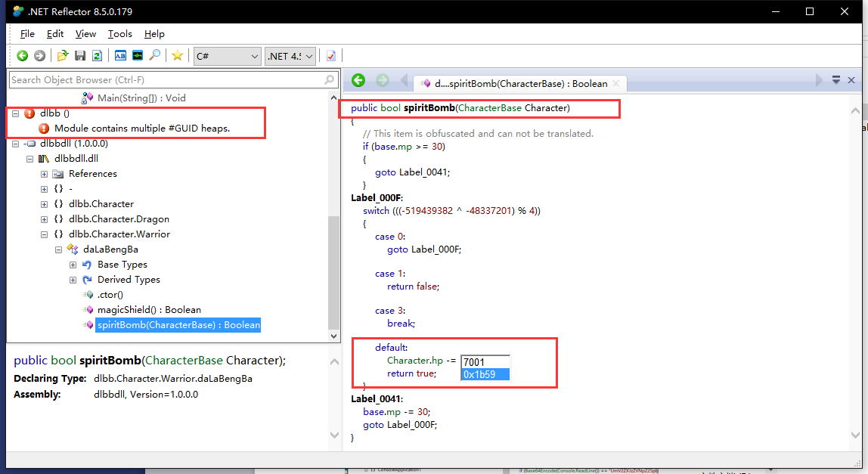
Task: Open the C# language dropdown
Action: 227,56
